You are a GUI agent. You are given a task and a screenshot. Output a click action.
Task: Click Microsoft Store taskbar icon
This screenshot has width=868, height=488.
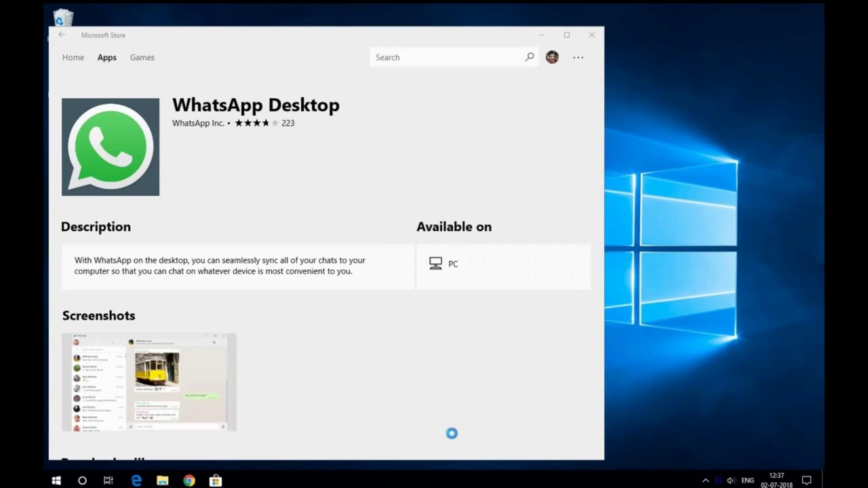[x=216, y=481]
